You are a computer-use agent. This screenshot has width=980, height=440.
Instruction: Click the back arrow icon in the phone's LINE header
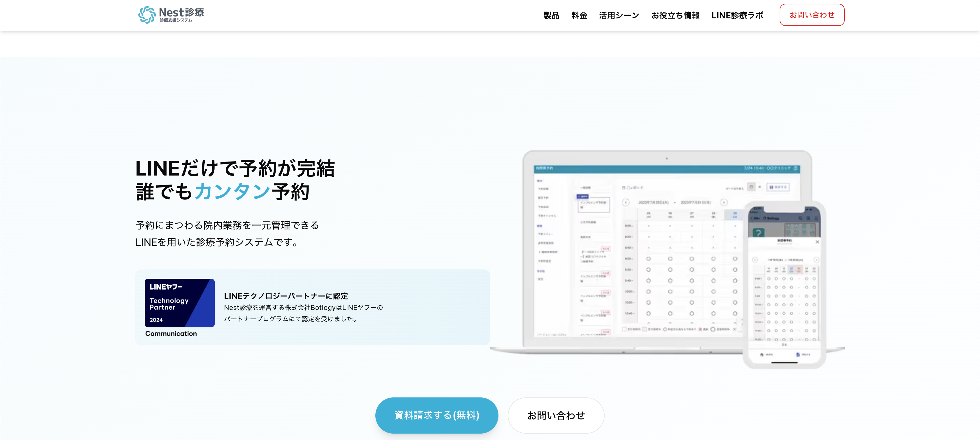click(752, 218)
